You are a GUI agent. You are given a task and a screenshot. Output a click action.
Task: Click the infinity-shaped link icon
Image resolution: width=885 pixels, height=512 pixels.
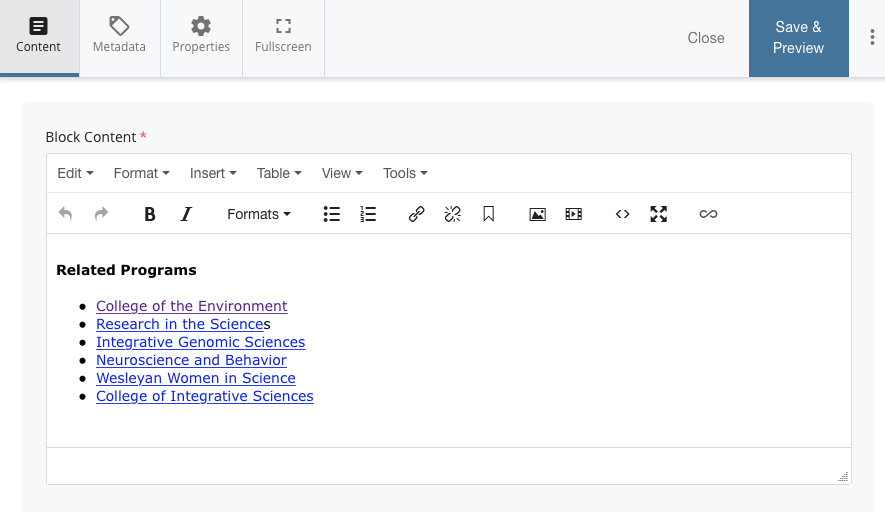pos(708,214)
